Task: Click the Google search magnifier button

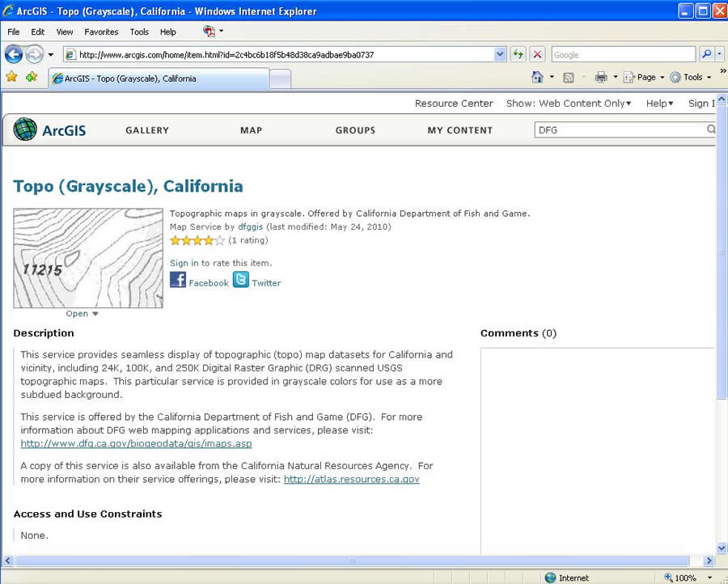Action: [x=706, y=54]
